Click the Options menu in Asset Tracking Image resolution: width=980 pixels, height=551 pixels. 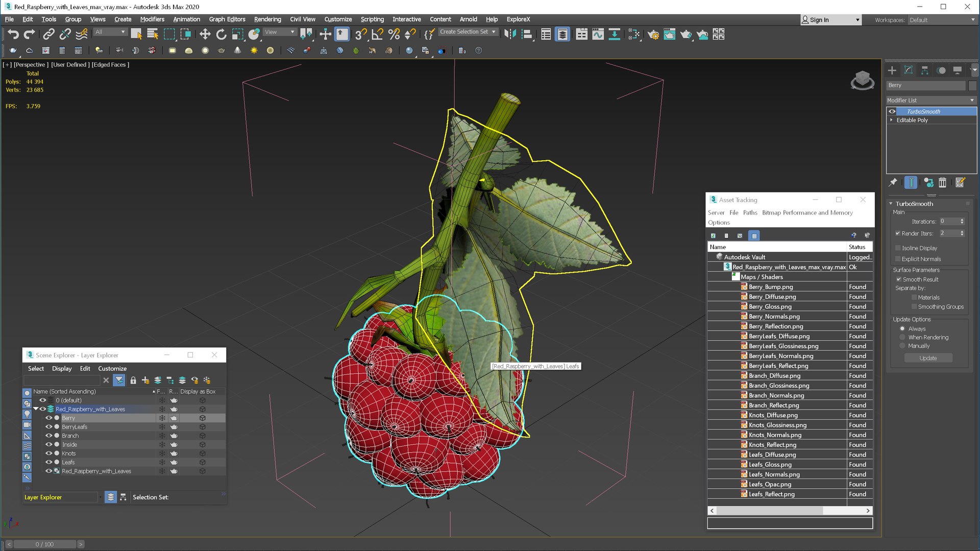719,223
